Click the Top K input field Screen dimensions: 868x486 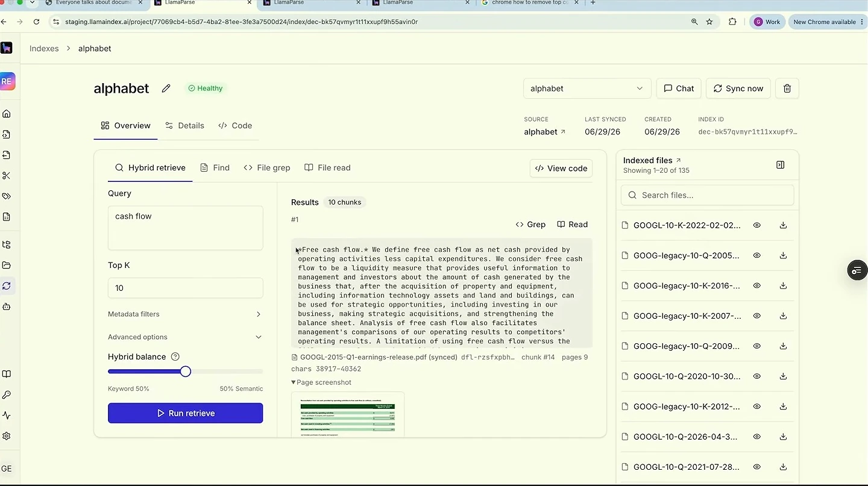click(185, 288)
